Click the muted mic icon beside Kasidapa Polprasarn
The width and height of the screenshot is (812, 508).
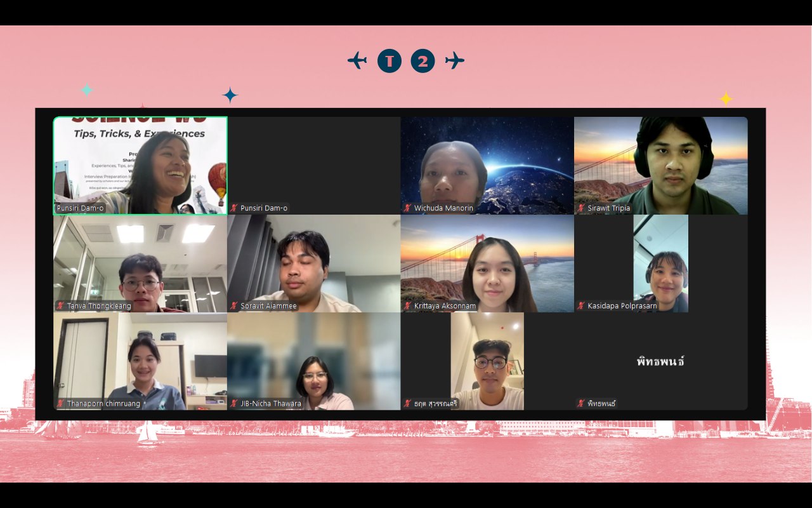tap(580, 306)
